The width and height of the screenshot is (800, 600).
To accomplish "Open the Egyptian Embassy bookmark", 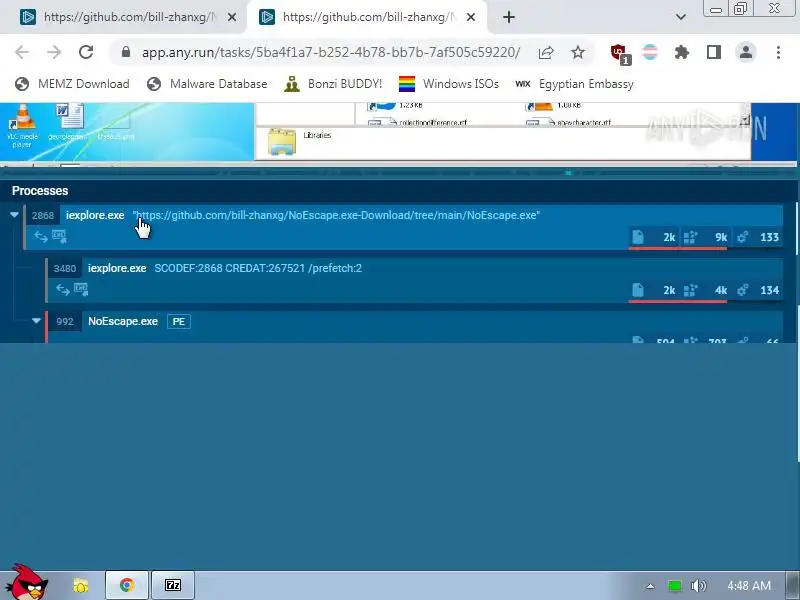I will [x=574, y=84].
